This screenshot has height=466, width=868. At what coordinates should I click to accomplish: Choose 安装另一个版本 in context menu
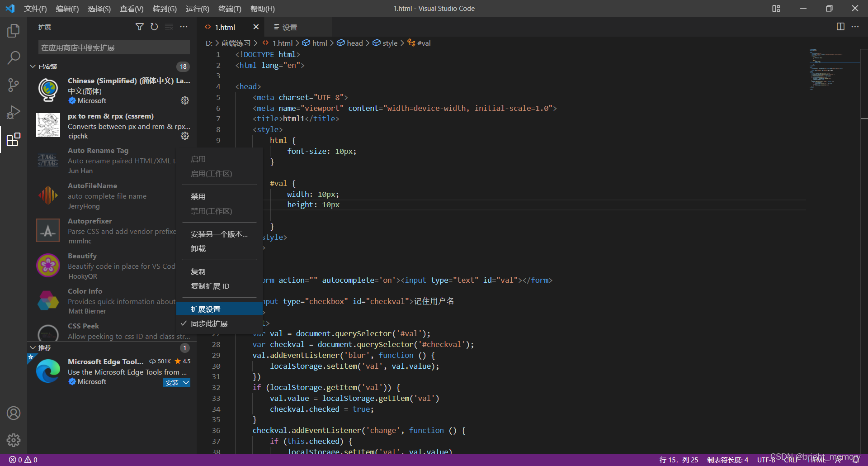pyautogui.click(x=219, y=234)
